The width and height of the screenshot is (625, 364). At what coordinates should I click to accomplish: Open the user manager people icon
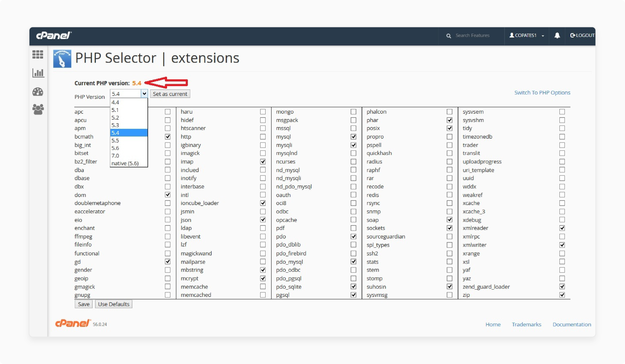pos(38,109)
